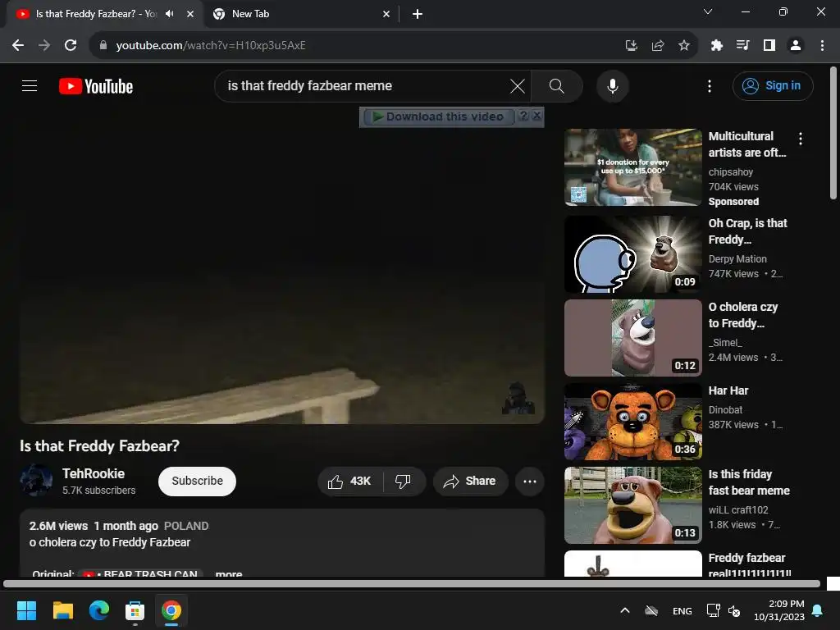The width and height of the screenshot is (840, 630).
Task: Open Microsoft Store from the taskbar
Action: click(135, 610)
